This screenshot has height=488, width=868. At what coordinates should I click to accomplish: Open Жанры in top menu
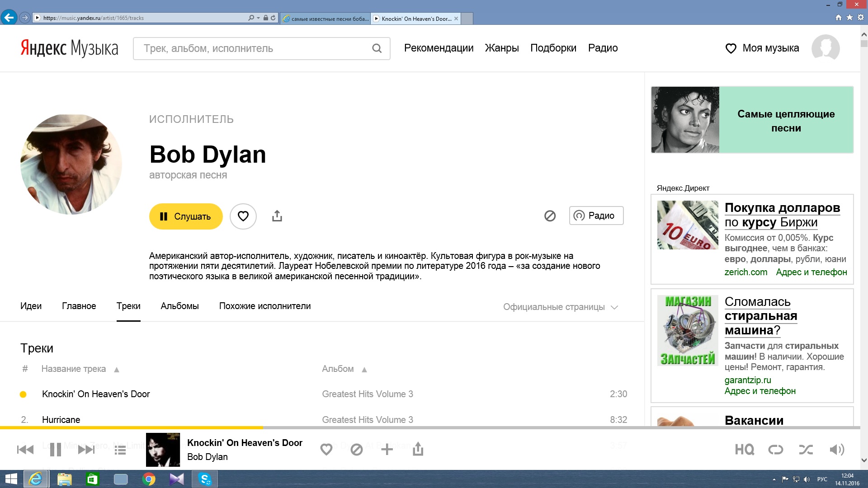(x=502, y=48)
